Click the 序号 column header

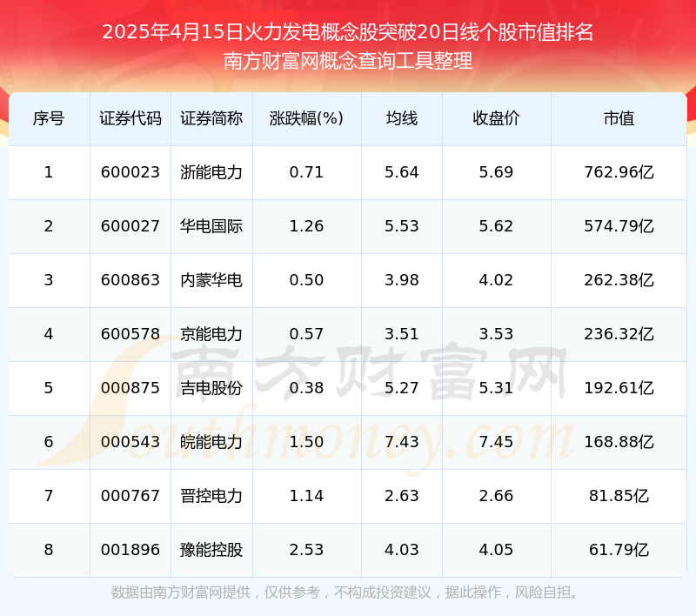point(49,118)
